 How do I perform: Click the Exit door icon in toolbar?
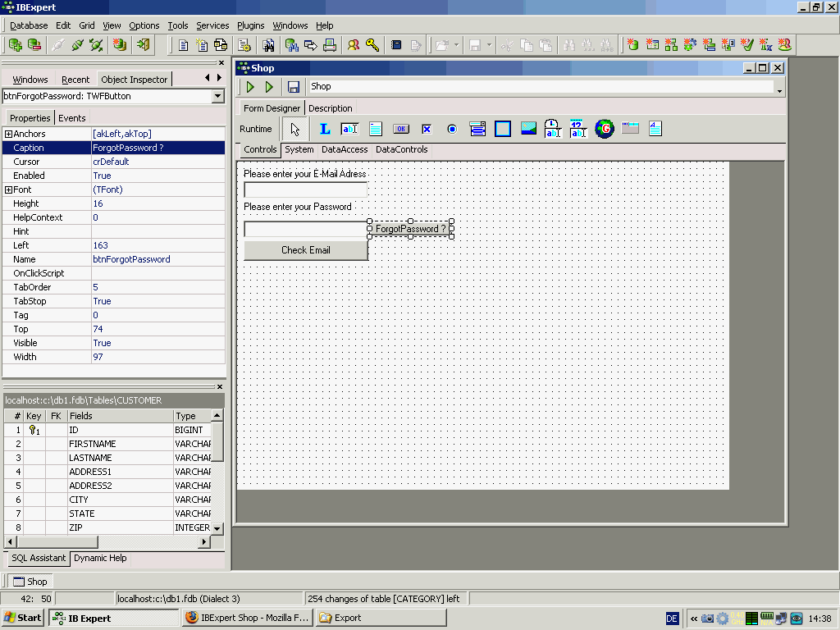tap(143, 45)
